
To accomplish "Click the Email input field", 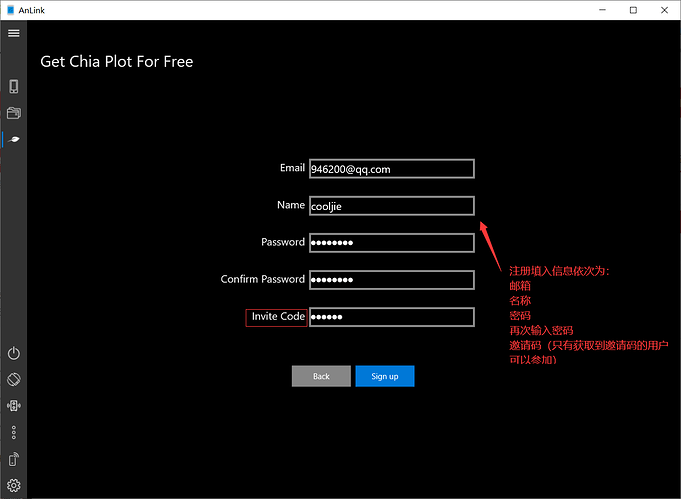I will [392, 169].
